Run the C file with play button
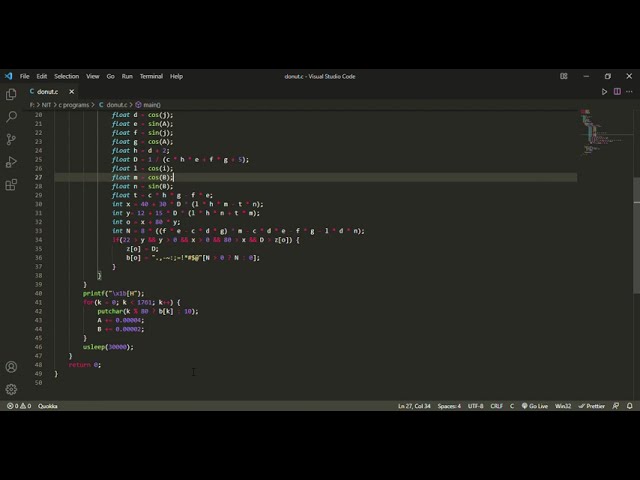This screenshot has height=480, width=640. click(x=604, y=92)
